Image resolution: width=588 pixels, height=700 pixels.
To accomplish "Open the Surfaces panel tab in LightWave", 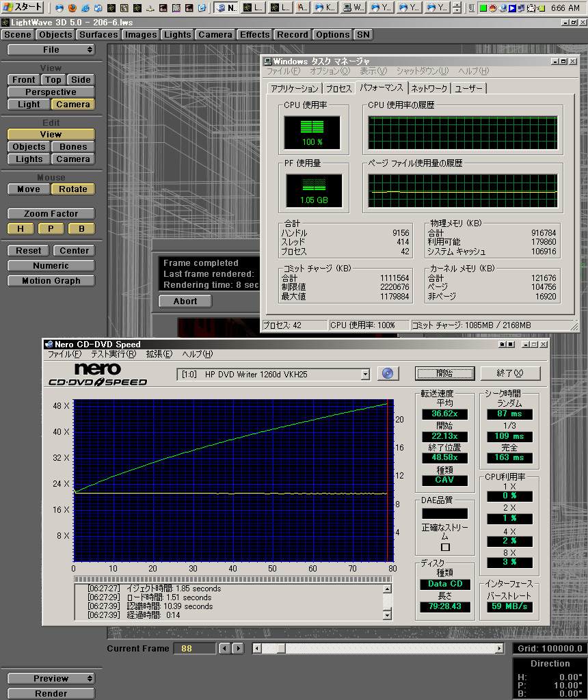I will tap(98, 34).
